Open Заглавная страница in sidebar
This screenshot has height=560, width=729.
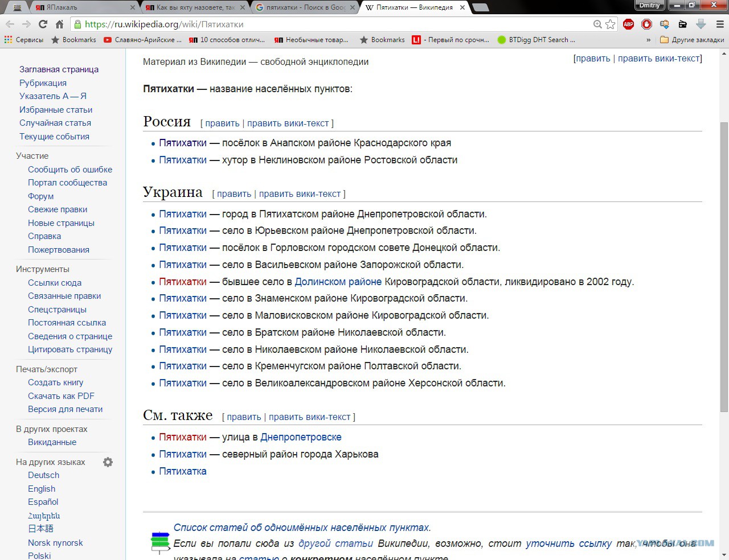[59, 69]
